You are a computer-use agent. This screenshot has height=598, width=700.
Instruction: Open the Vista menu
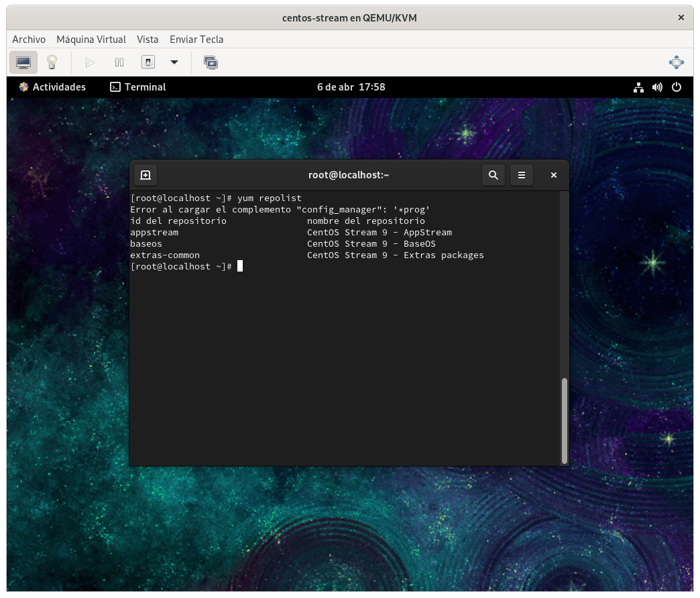tap(148, 40)
